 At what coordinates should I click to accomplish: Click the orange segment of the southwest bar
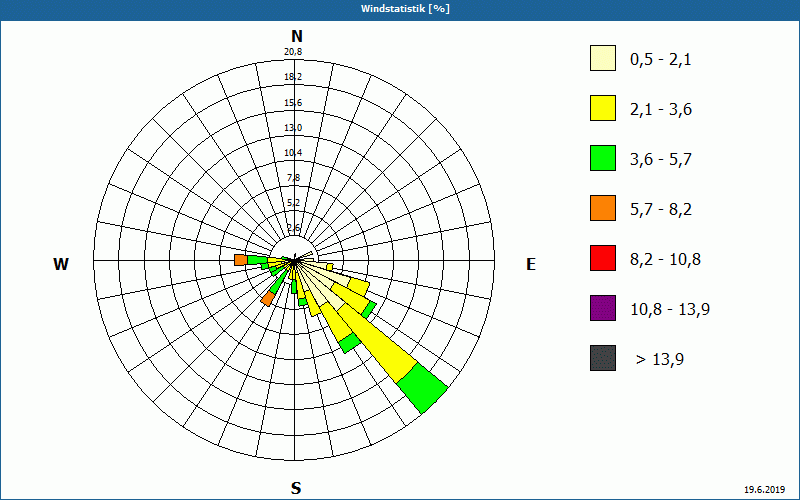click(x=267, y=299)
